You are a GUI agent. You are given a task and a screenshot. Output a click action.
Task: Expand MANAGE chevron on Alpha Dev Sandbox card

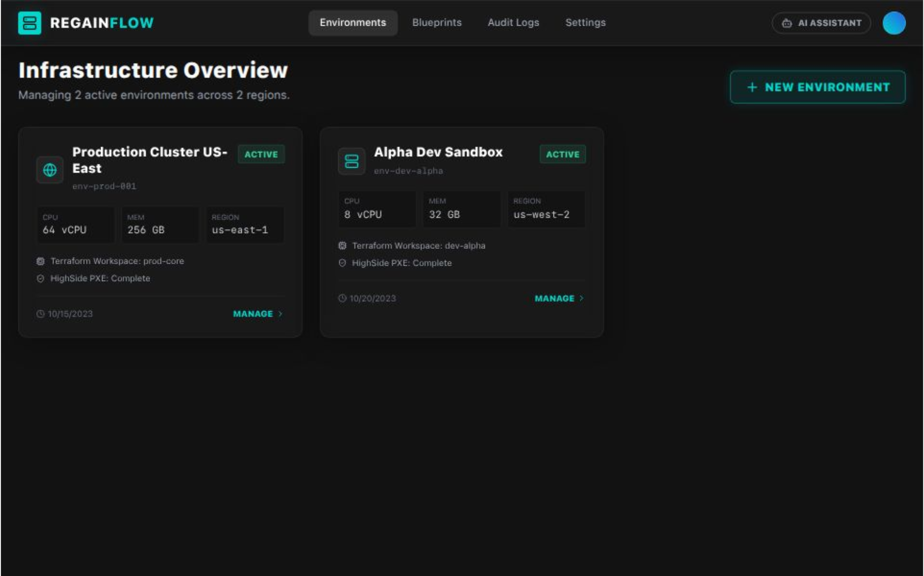click(581, 298)
